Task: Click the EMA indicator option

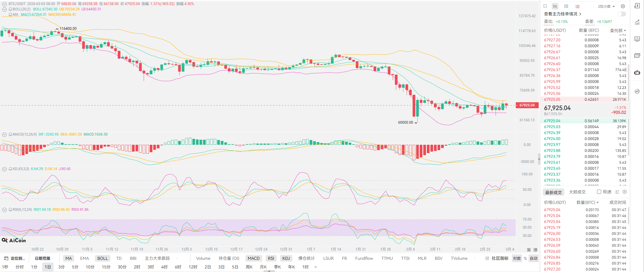Action: pos(84,258)
